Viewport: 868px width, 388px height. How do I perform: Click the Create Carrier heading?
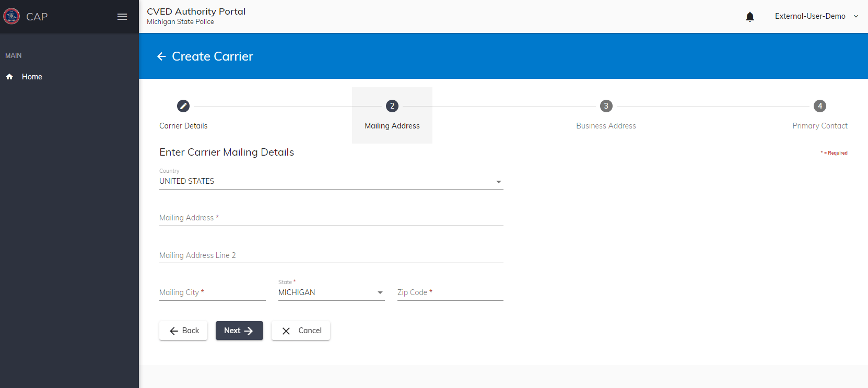click(x=213, y=56)
